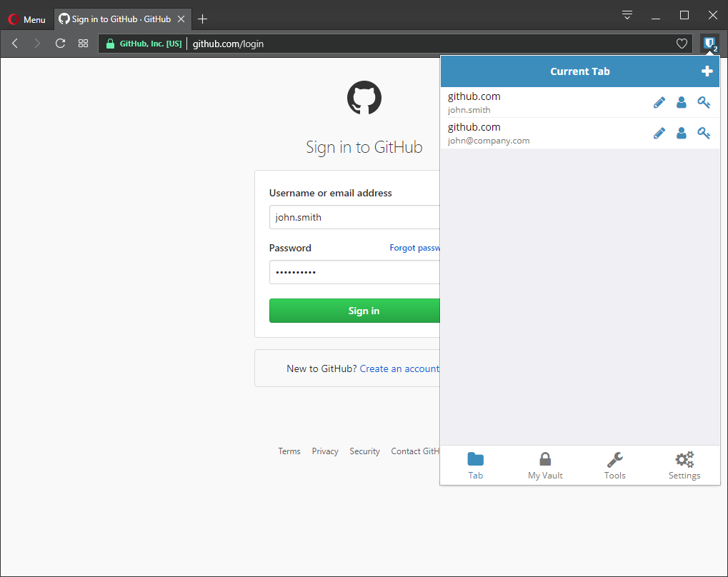Focus the Password input field
The height and width of the screenshot is (577, 728).
click(354, 272)
